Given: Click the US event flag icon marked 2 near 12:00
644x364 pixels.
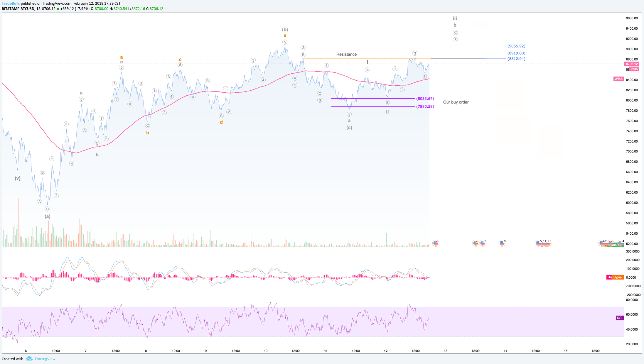Looking at the screenshot, I should [x=483, y=243].
